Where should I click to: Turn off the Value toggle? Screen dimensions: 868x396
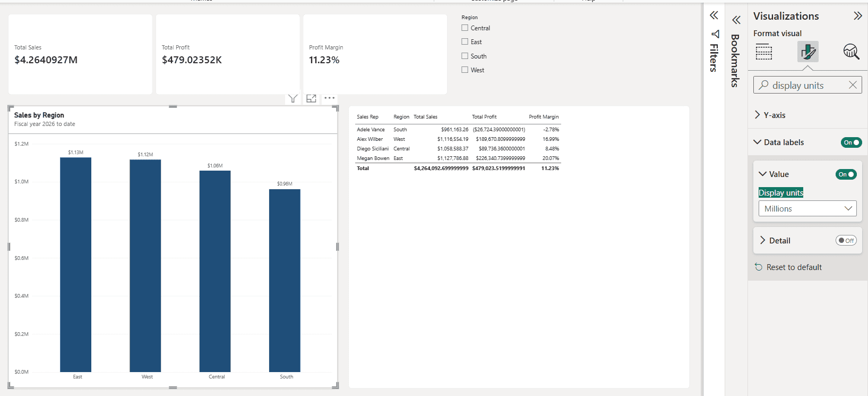tap(846, 174)
